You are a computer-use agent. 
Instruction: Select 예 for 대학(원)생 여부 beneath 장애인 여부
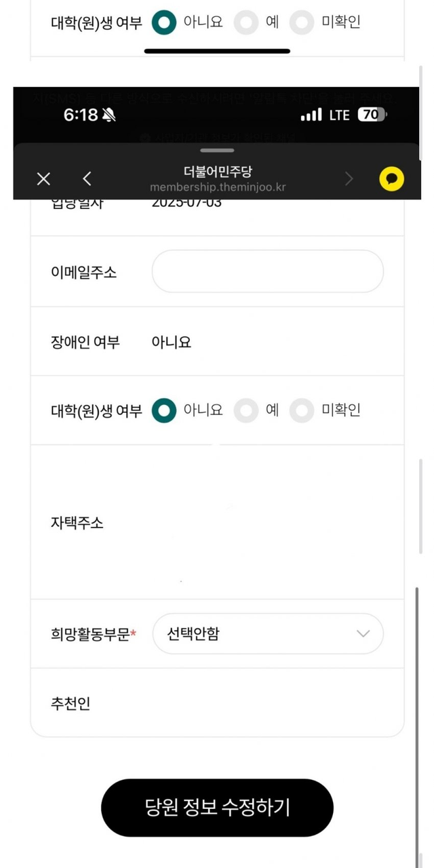click(x=246, y=410)
